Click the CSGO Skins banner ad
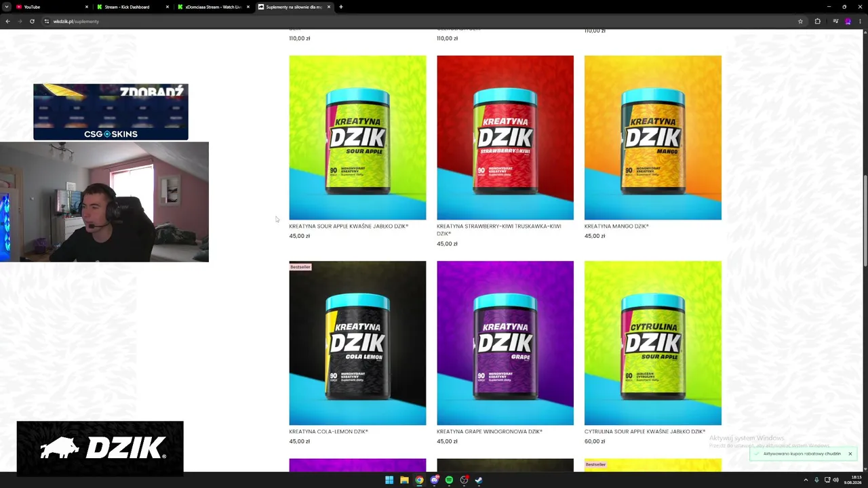This screenshot has height=488, width=868. 111,112
